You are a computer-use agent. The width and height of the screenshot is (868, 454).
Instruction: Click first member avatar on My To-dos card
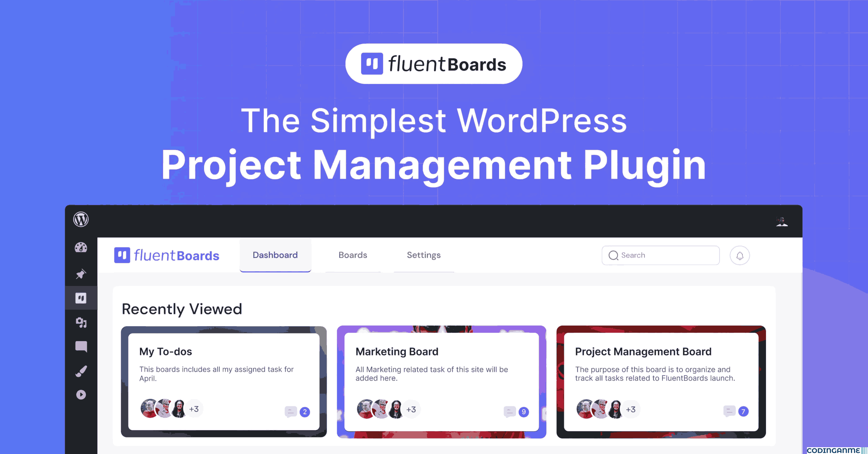pos(149,409)
